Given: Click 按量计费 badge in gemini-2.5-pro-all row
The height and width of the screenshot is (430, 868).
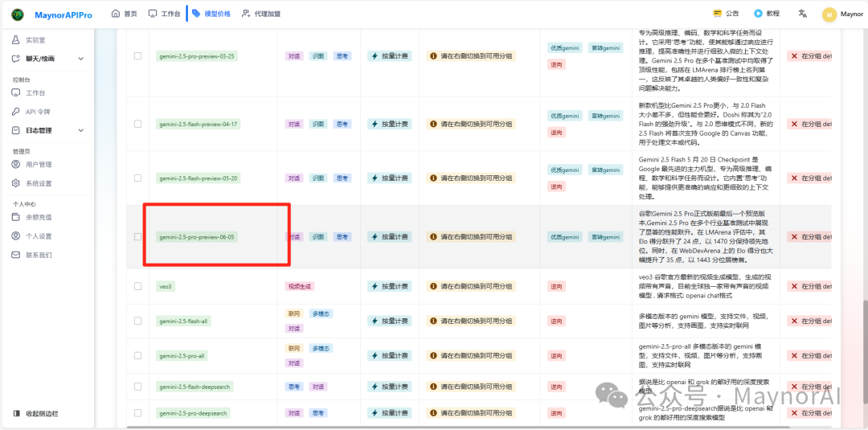Looking at the screenshot, I should click(389, 356).
